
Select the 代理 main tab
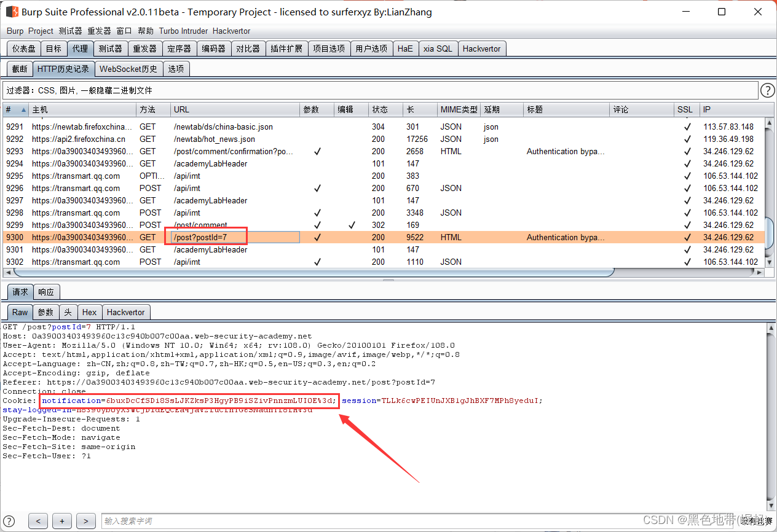pyautogui.click(x=80, y=49)
